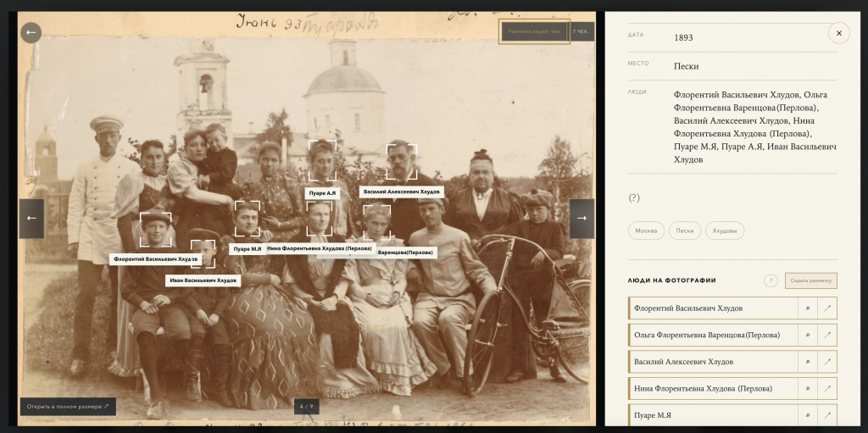The height and width of the screenshot is (433, 868).
Task: Click photo label 'Василий Алексеевич Хлудов'
Action: point(401,192)
